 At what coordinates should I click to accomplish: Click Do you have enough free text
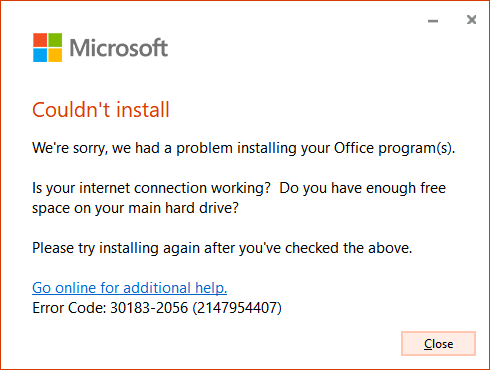pos(362,188)
